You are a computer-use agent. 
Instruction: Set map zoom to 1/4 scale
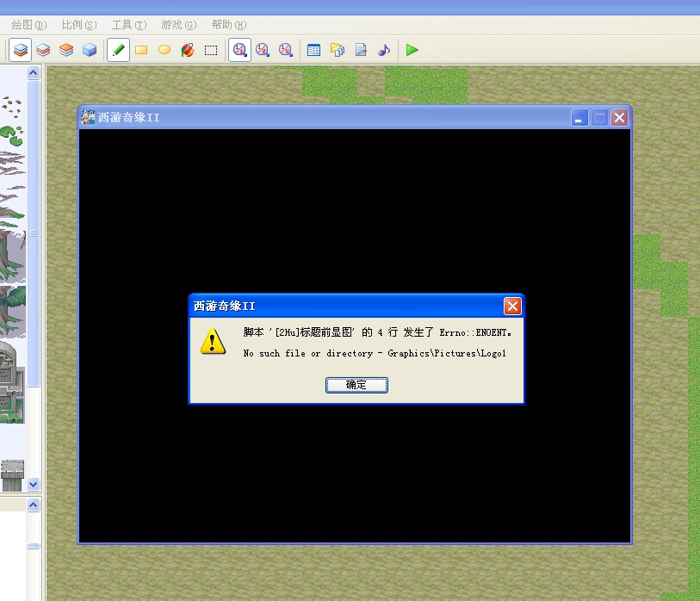pyautogui.click(x=286, y=50)
